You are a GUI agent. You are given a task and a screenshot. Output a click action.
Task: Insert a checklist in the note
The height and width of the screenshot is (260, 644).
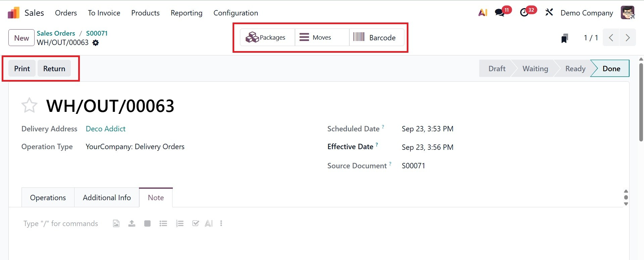point(196,223)
